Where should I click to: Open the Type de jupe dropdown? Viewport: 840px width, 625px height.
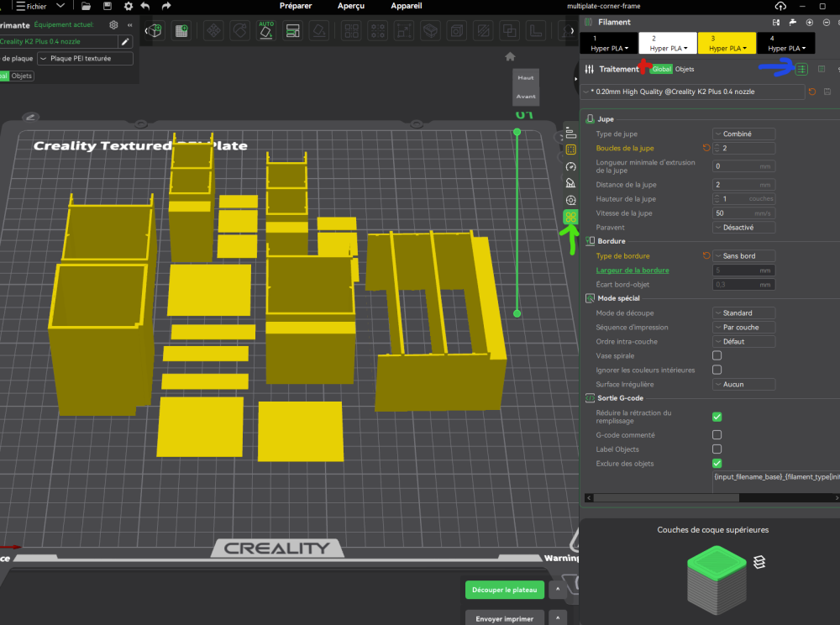pos(743,134)
